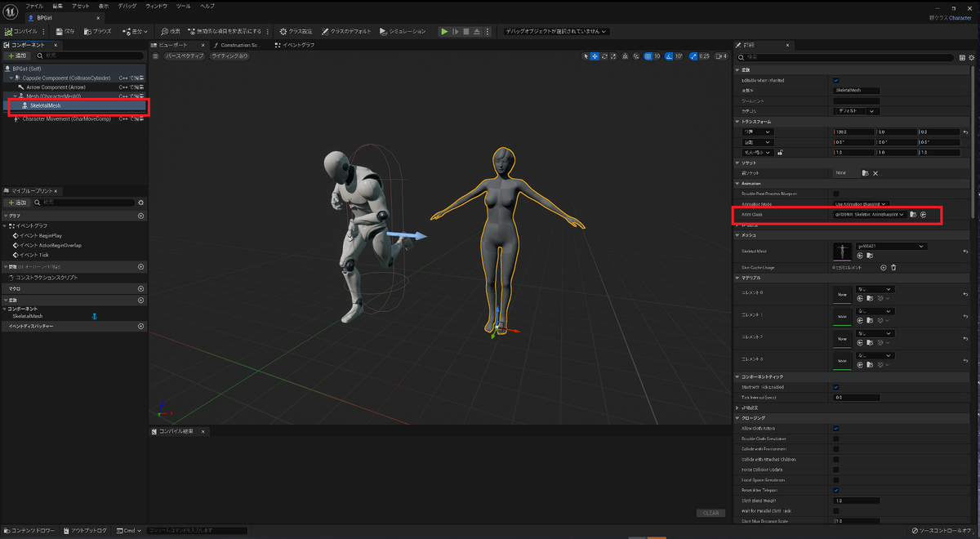Add new macro with マクロ plus icon
The height and width of the screenshot is (539, 980).
[140, 288]
